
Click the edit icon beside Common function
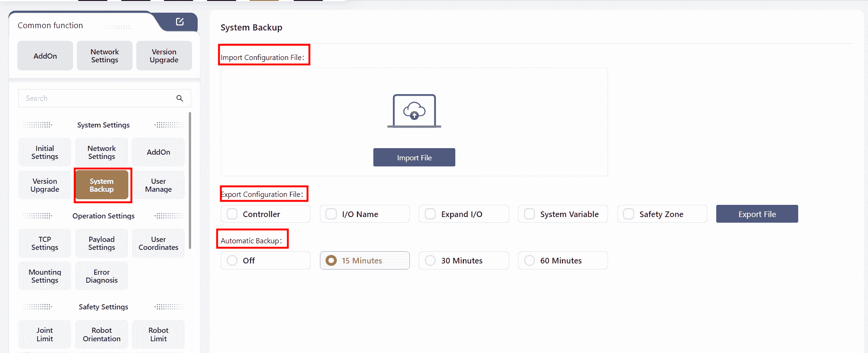[179, 22]
